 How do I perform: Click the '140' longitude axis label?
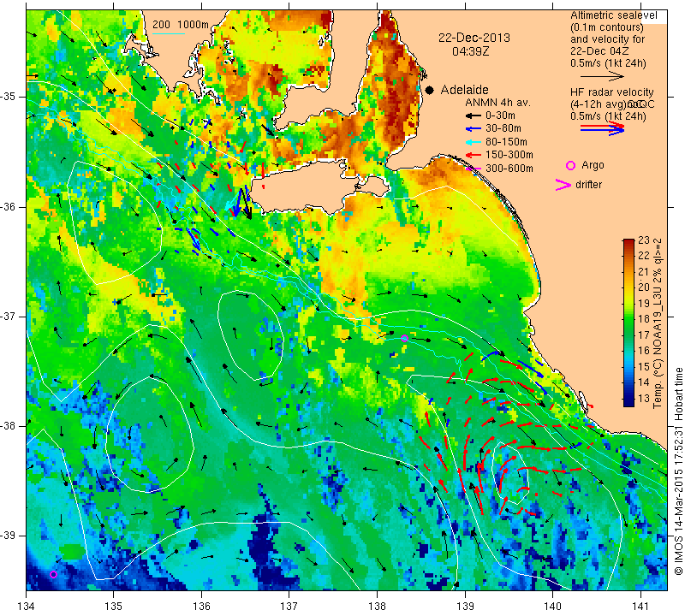coord(552,606)
